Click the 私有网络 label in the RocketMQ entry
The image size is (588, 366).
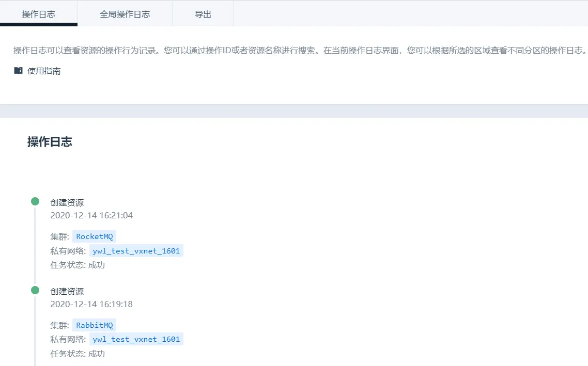tap(68, 251)
